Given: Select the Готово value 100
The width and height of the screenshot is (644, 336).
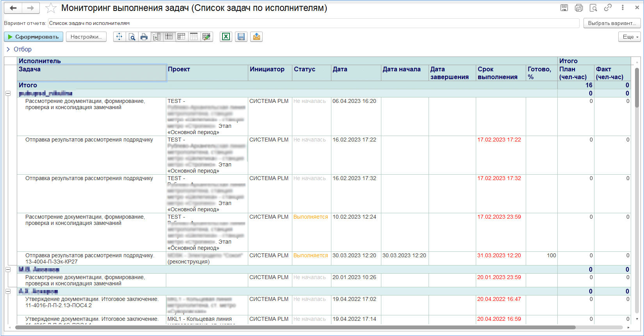Looking at the screenshot, I should pyautogui.click(x=541, y=258).
